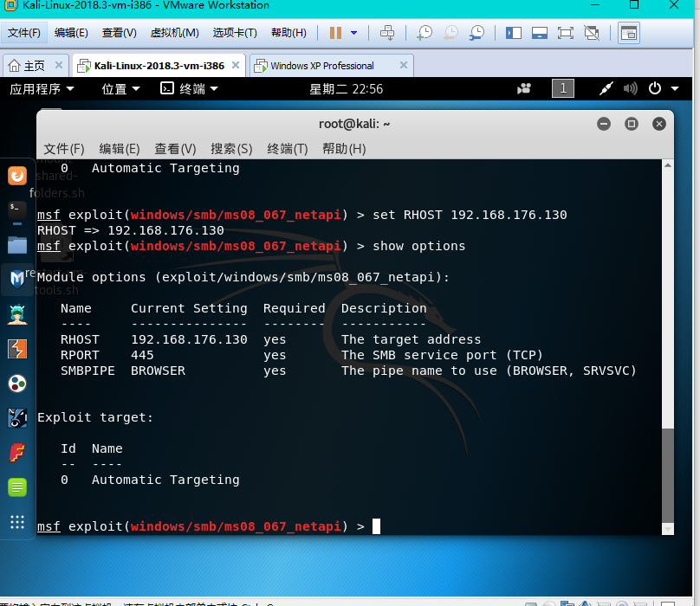
Task: Click the RPORT value 445
Action: pyautogui.click(x=142, y=355)
